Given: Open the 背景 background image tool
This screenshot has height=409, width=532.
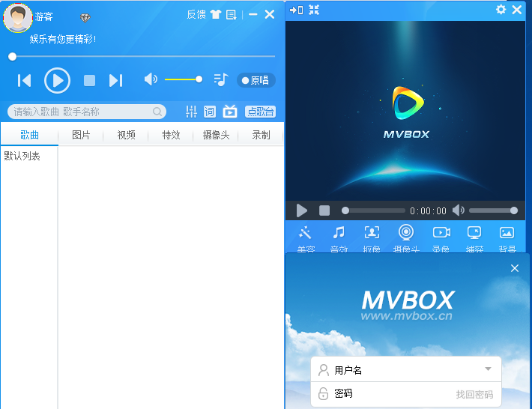Looking at the screenshot, I should (507, 239).
